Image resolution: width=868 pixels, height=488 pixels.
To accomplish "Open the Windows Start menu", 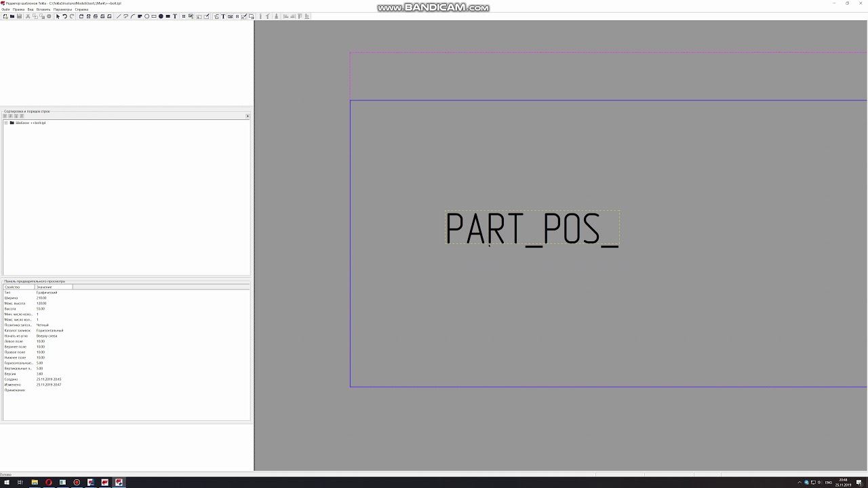I will click(x=6, y=483).
